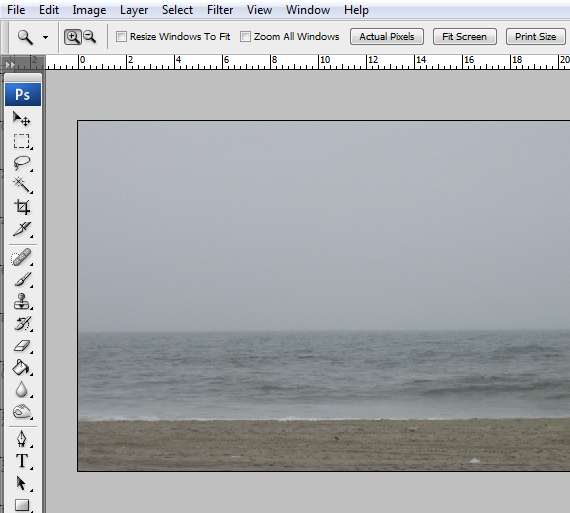Open the View menu

point(259,10)
